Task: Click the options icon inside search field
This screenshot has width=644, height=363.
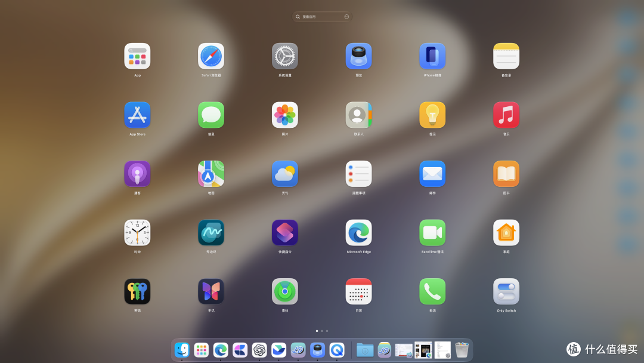Action: [x=346, y=17]
